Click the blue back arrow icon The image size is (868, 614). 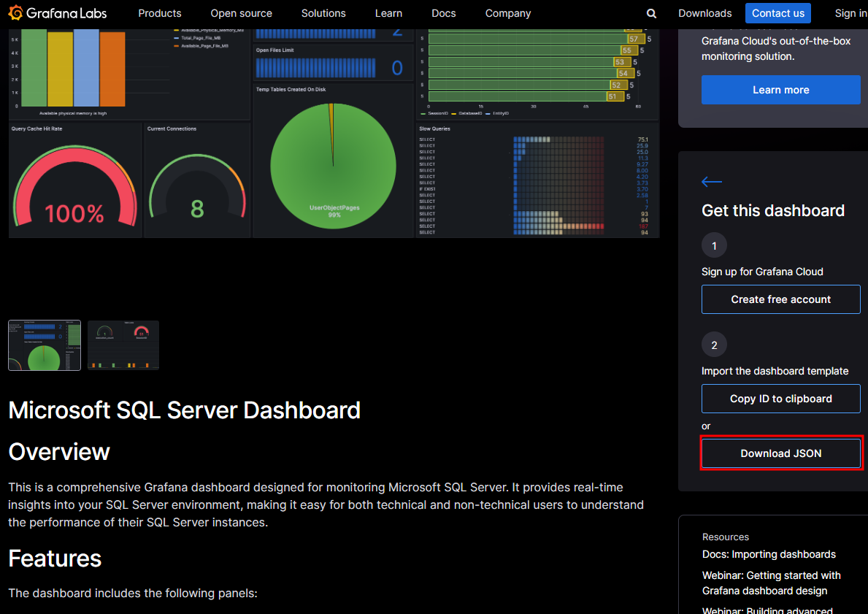tap(711, 182)
